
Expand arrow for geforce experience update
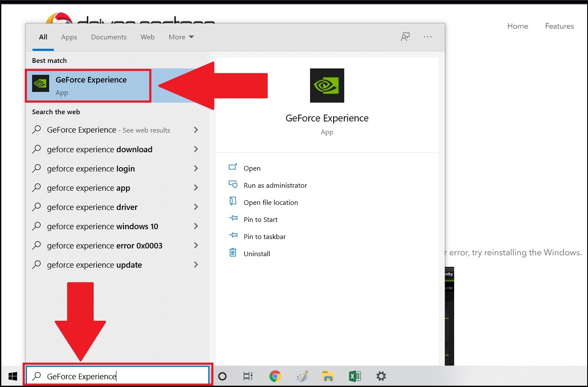point(196,264)
